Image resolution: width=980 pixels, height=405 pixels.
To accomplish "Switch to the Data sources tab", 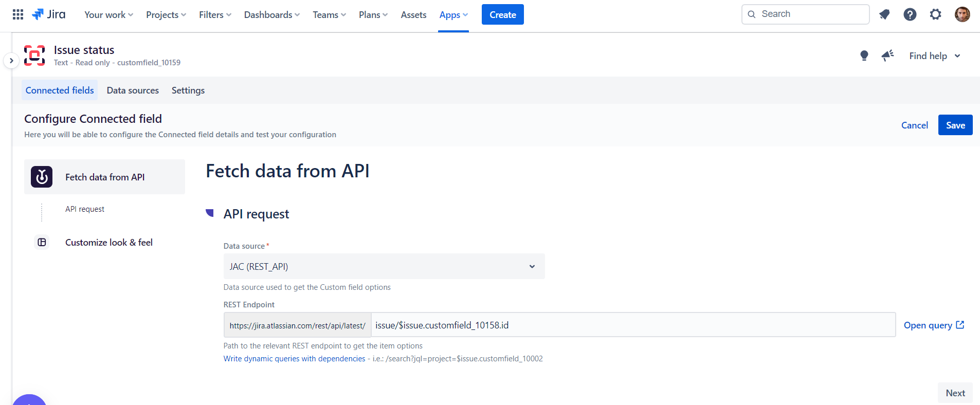I will point(133,90).
